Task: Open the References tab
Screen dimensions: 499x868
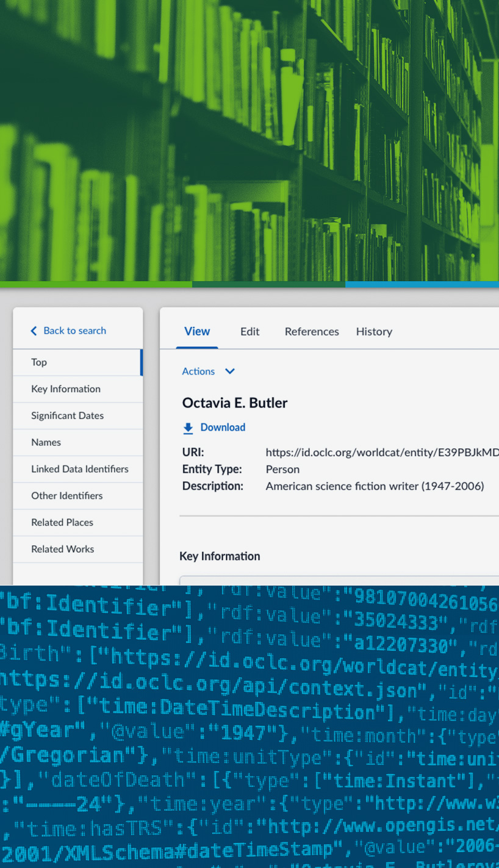Action: (312, 331)
